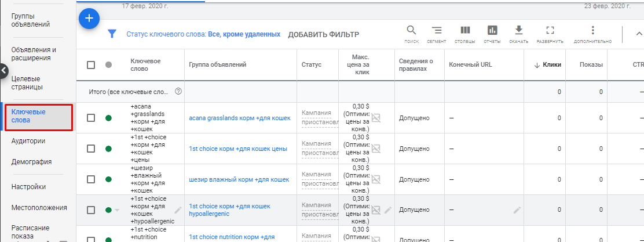The width and height of the screenshot is (644, 242).
Task: Click the blue plus add keyword button
Action: point(89,19)
